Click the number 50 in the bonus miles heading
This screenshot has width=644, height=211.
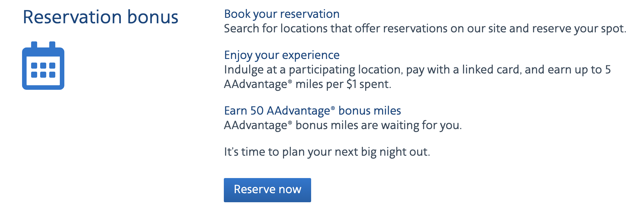(257, 111)
